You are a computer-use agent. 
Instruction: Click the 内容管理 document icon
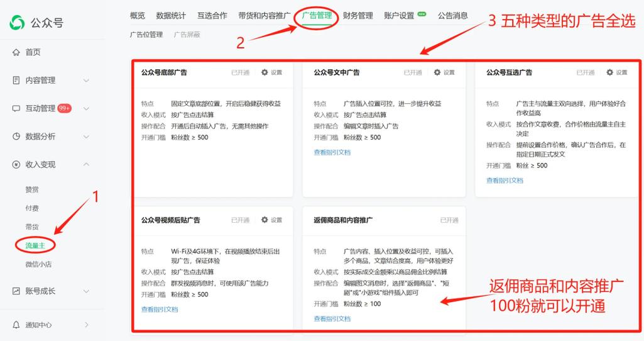click(16, 80)
